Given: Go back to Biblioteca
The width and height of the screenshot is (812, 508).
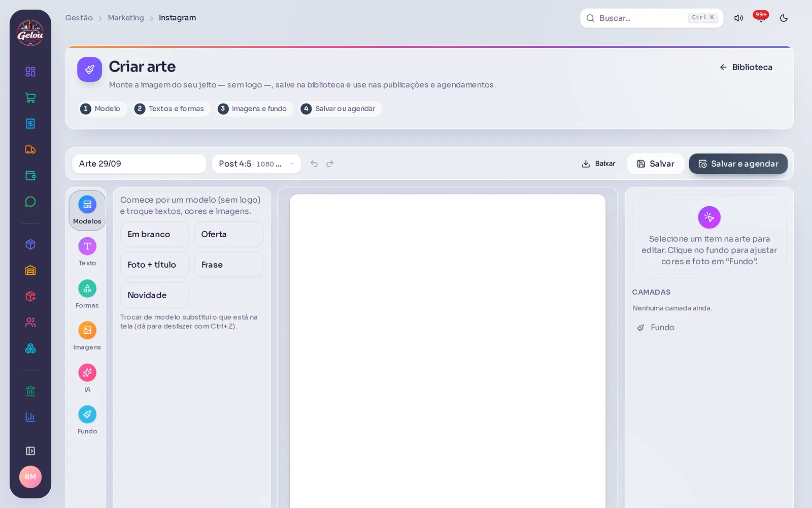Looking at the screenshot, I should click(746, 67).
